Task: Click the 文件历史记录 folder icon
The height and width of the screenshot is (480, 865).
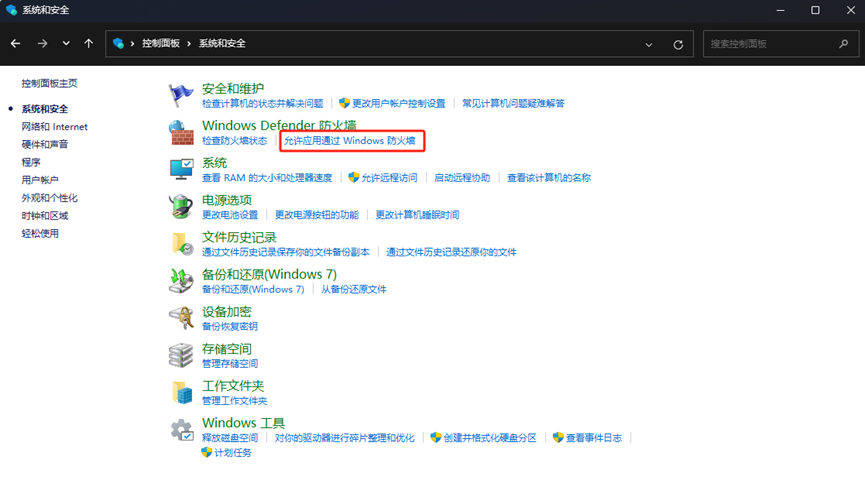Action: pyautogui.click(x=182, y=244)
